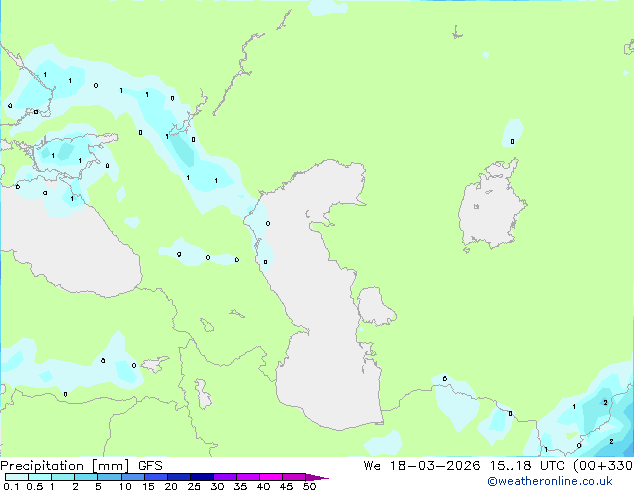Click the 20–25 mm dark blue swatch
This screenshot has width=634, height=490.
pyautogui.click(x=178, y=477)
